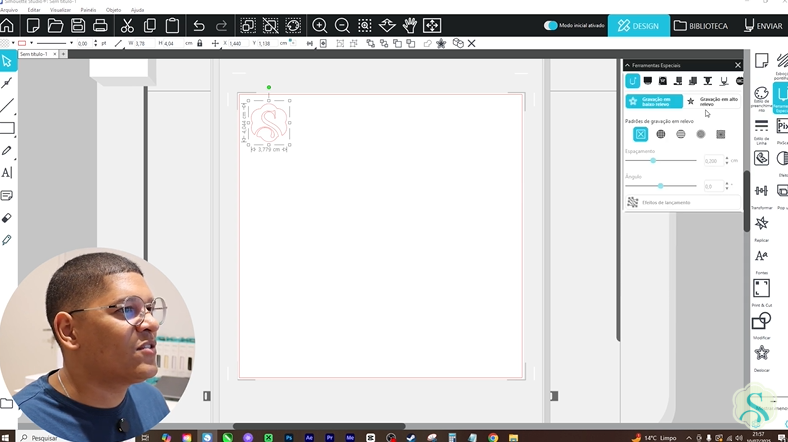
Task: Choose the first selected emboss pattern (none)
Action: pyautogui.click(x=640, y=134)
